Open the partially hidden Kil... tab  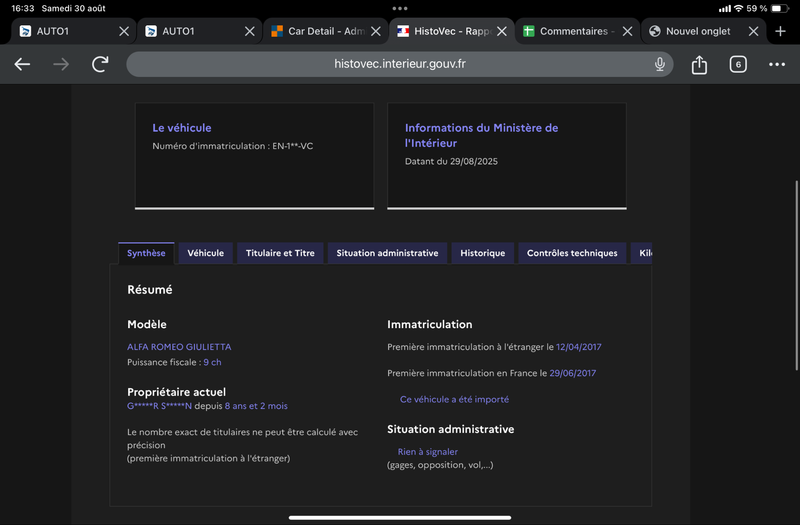pos(642,253)
